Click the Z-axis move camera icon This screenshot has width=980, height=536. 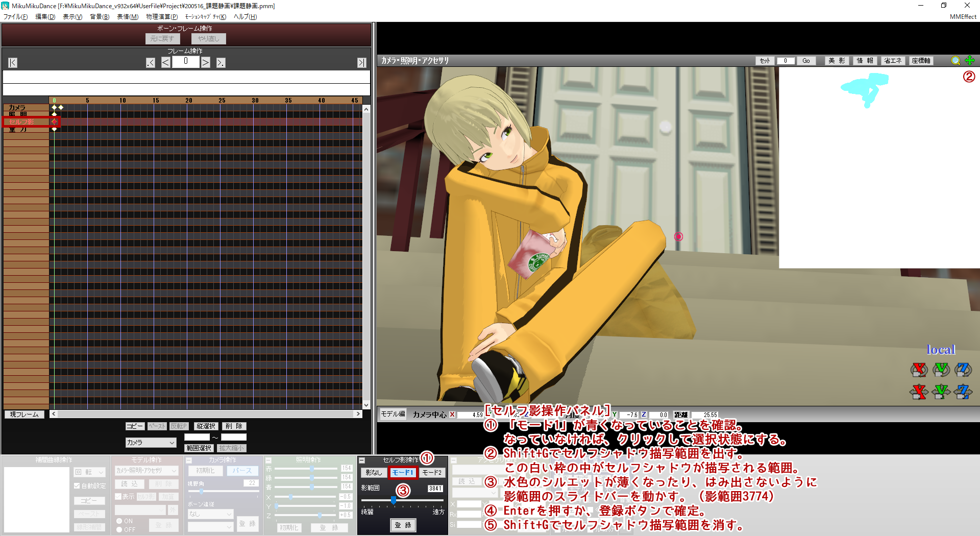[963, 392]
